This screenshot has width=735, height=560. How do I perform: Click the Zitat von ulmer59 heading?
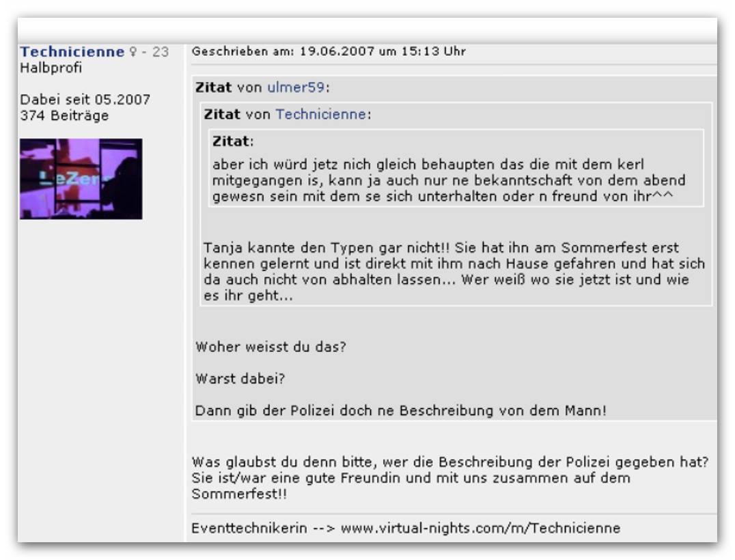(262, 87)
